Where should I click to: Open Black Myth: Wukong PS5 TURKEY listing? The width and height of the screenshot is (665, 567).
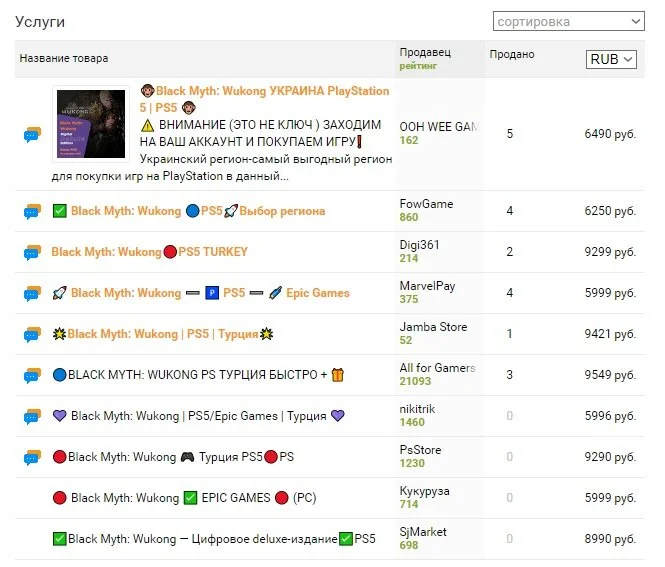149,252
